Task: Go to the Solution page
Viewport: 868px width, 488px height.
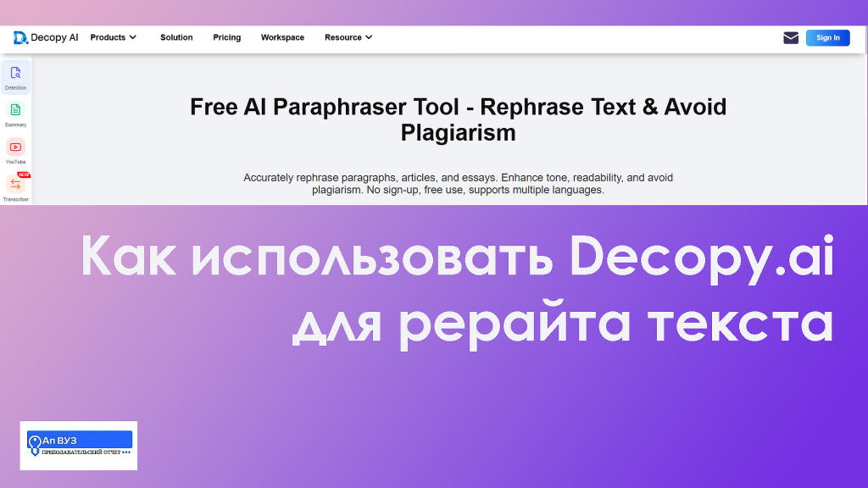Action: click(x=176, y=37)
